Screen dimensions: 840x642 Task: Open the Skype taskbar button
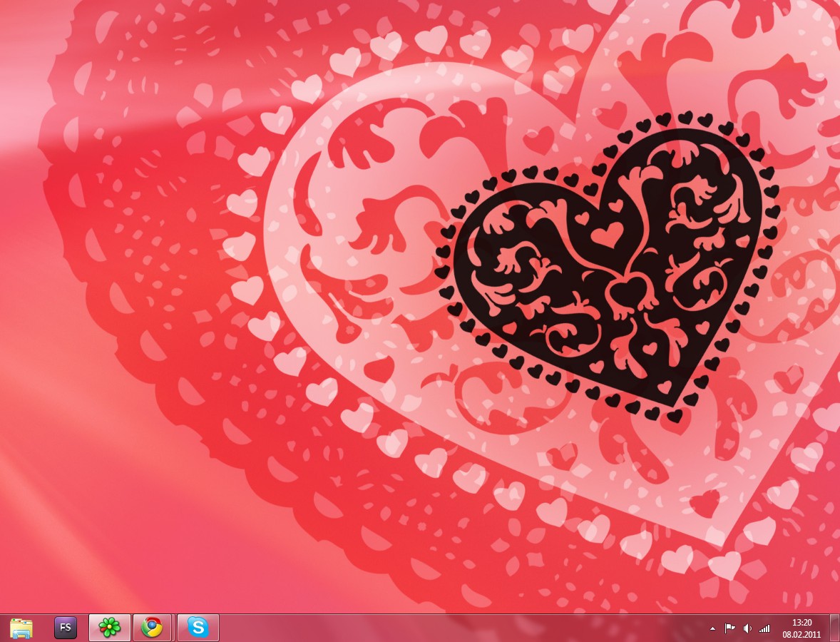click(x=198, y=628)
